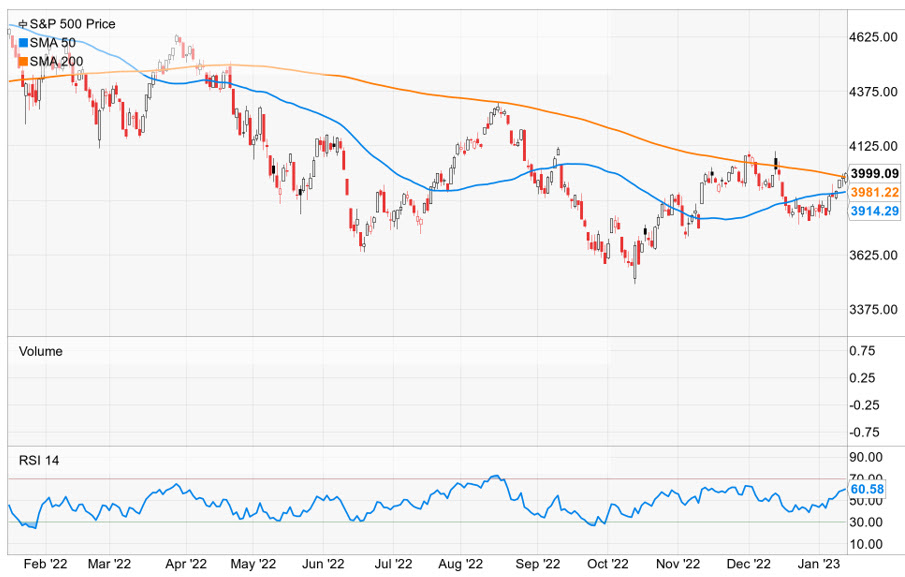Click the current price label 3999.09

click(874, 173)
